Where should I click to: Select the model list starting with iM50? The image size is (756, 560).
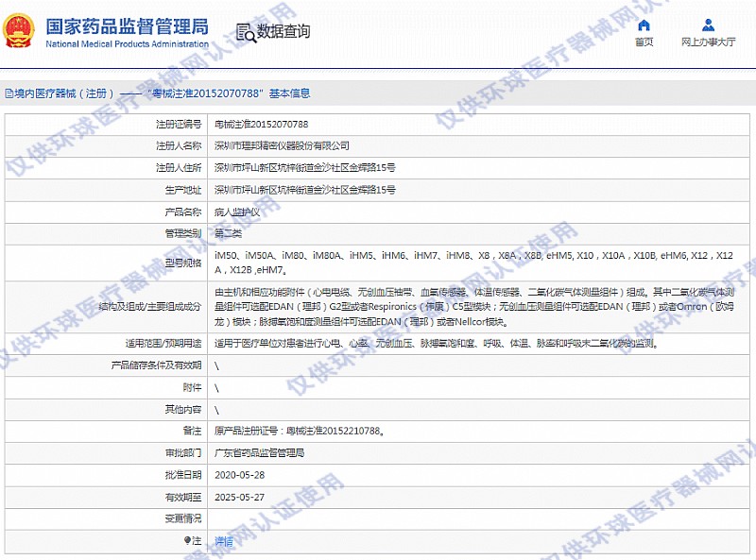click(474, 263)
